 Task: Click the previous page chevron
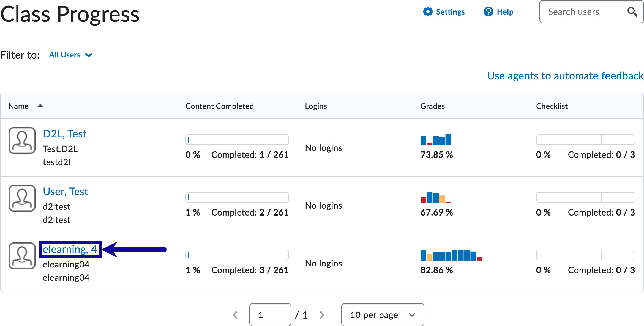235,315
